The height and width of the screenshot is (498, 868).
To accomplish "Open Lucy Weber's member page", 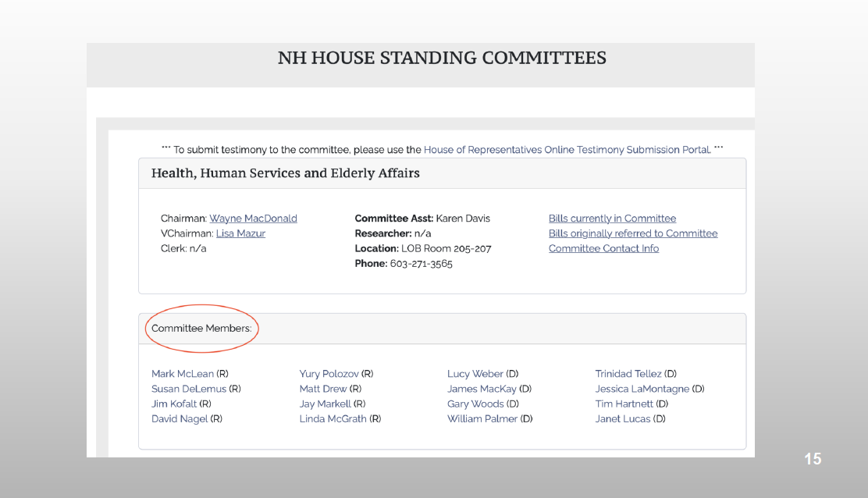I will [475, 374].
